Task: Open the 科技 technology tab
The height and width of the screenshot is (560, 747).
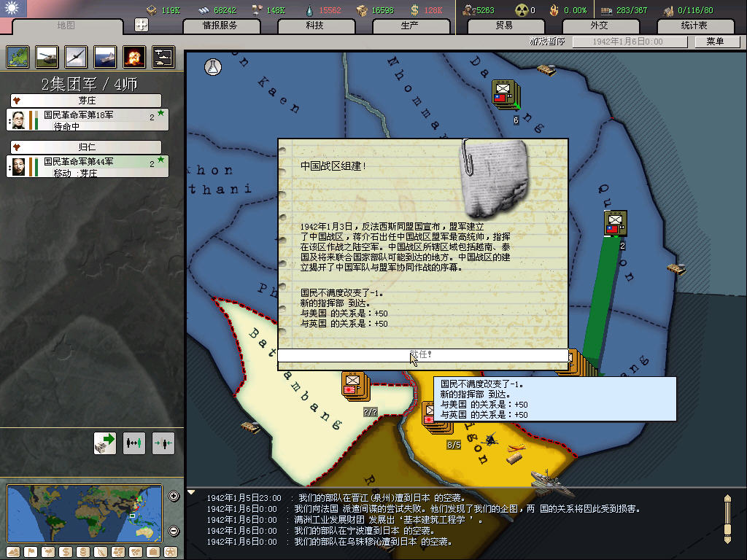Action: click(x=315, y=26)
